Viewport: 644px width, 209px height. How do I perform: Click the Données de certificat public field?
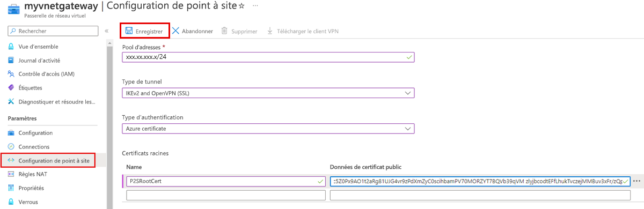pos(480,181)
